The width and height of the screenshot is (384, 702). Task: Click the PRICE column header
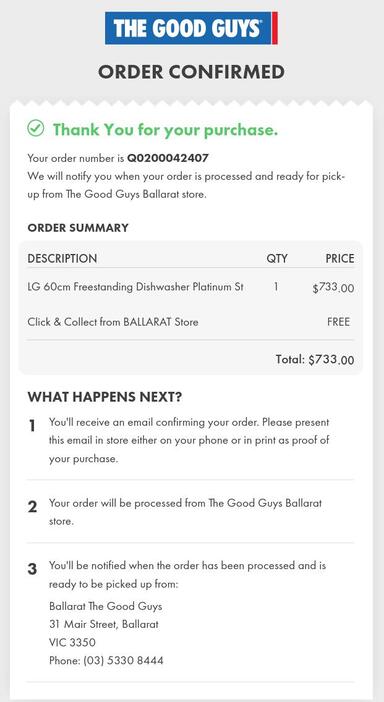click(340, 258)
